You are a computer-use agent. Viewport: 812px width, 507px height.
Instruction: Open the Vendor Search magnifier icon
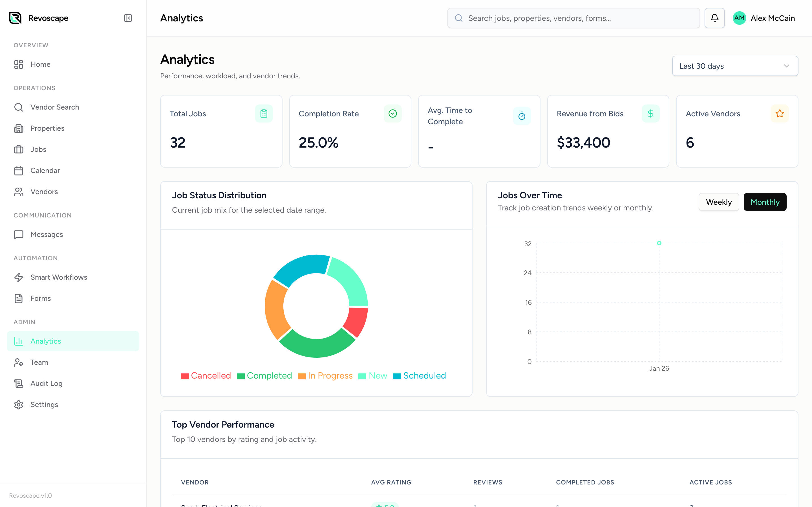pyautogui.click(x=18, y=107)
